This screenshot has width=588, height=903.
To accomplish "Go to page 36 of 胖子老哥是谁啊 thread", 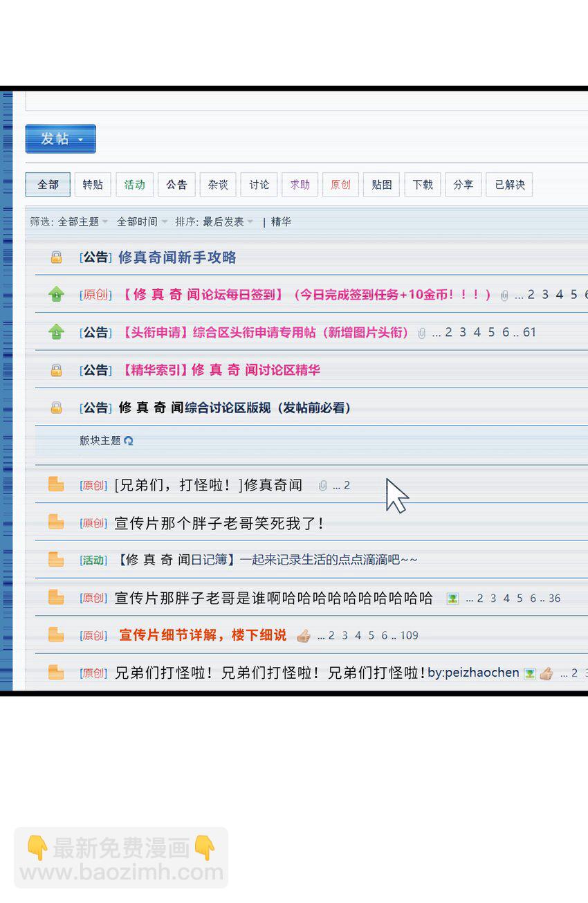I will coord(555,598).
